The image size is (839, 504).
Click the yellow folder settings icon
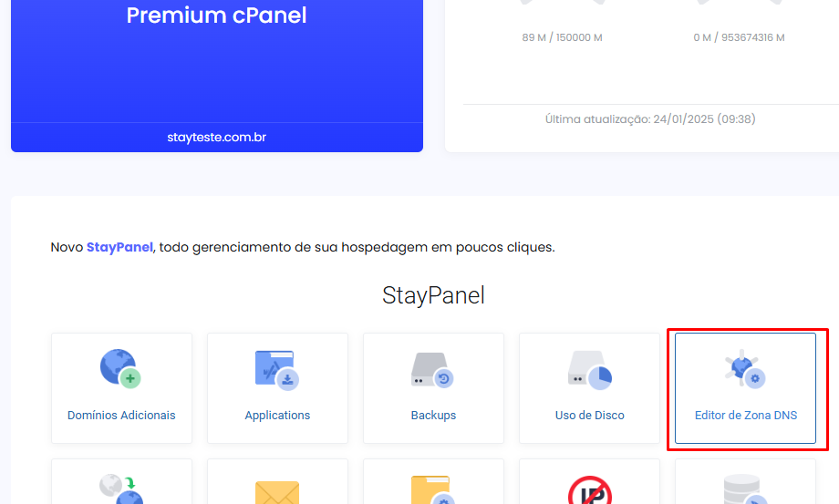[433, 489]
